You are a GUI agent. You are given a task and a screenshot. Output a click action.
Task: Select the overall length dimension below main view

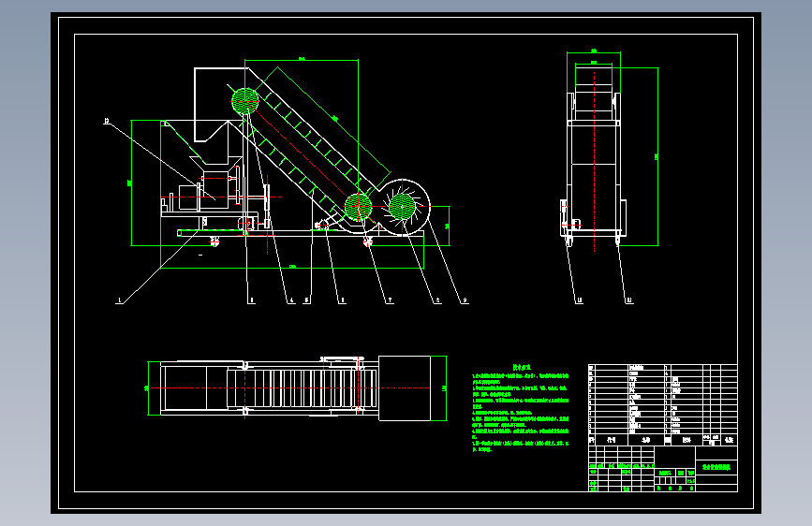click(x=292, y=267)
